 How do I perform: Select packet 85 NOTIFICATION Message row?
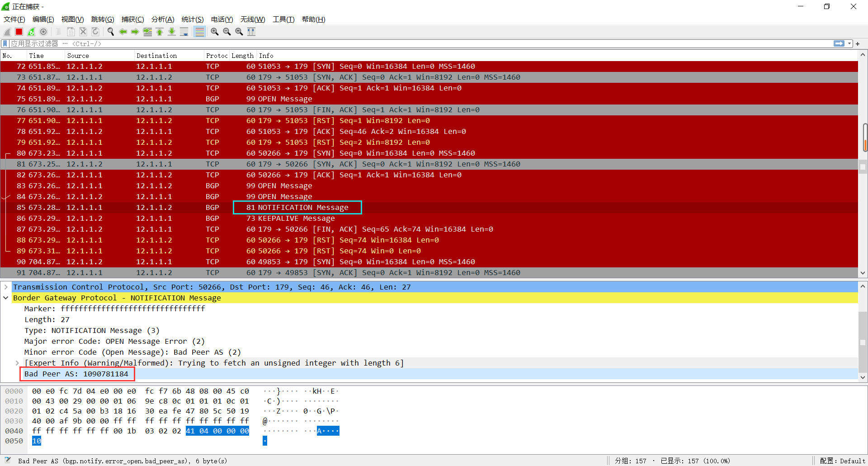click(x=429, y=207)
